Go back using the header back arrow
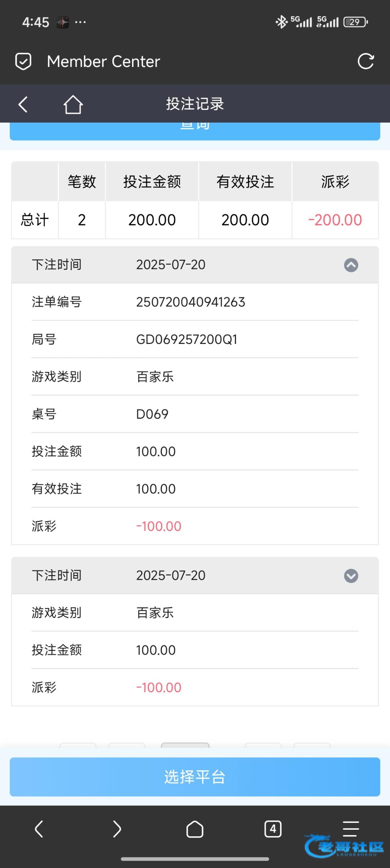The height and width of the screenshot is (868, 390). pyautogui.click(x=23, y=105)
